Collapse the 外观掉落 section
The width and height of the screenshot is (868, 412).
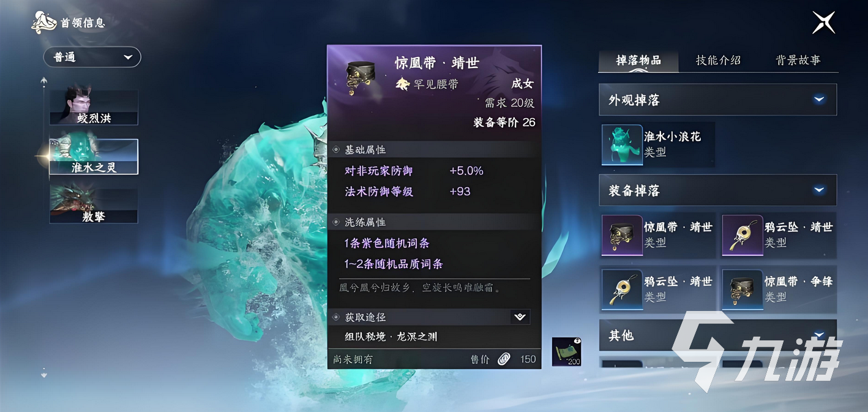pos(819,100)
